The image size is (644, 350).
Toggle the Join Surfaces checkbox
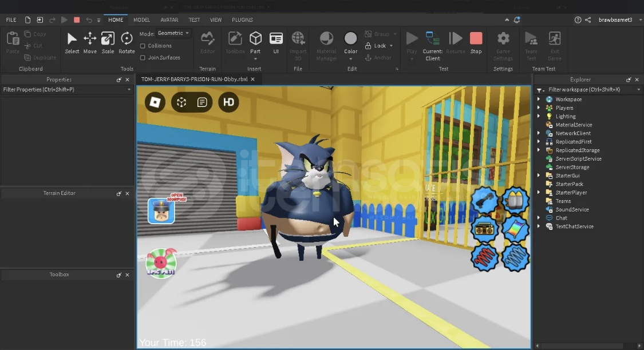(143, 58)
